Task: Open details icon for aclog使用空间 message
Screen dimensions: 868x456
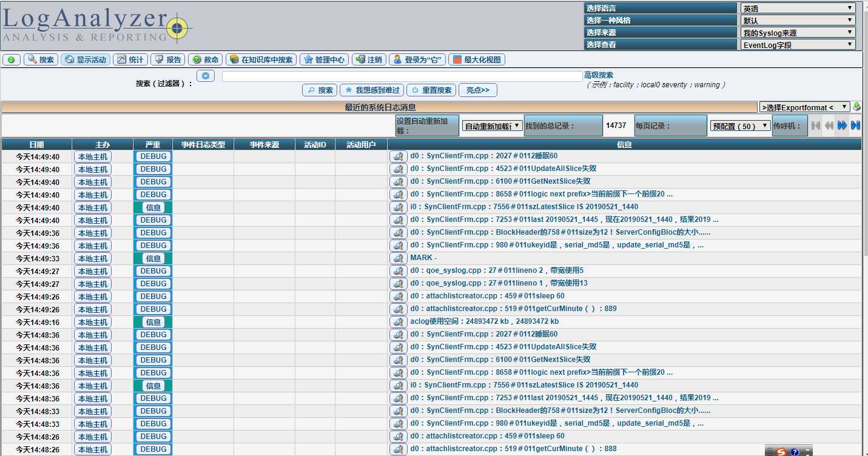Action: tap(398, 322)
